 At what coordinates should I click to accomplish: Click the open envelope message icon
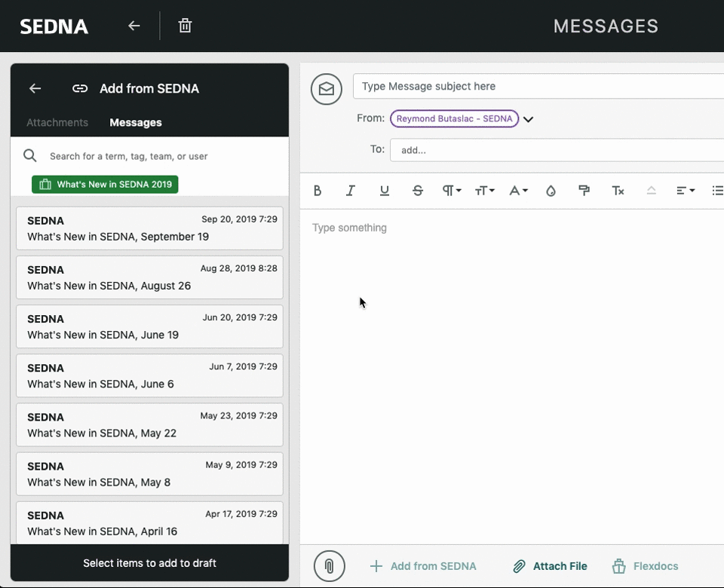pyautogui.click(x=327, y=89)
